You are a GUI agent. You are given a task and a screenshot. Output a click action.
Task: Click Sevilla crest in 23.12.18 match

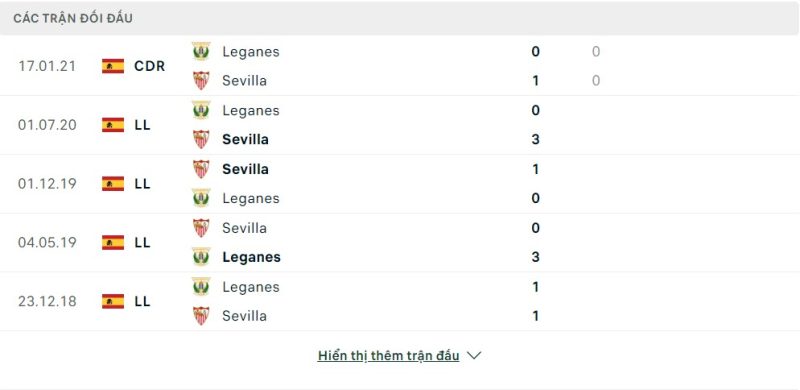click(201, 315)
